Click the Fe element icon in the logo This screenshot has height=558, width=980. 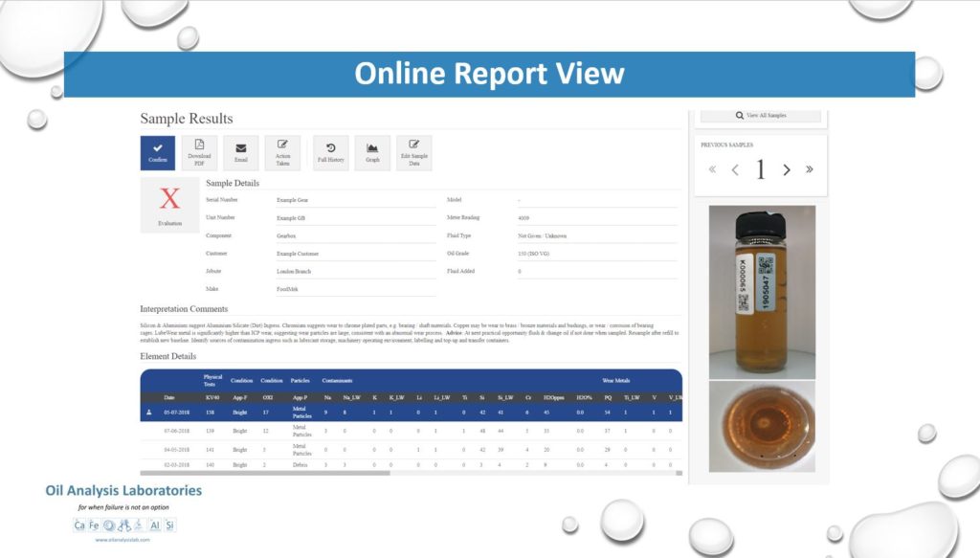click(x=92, y=525)
